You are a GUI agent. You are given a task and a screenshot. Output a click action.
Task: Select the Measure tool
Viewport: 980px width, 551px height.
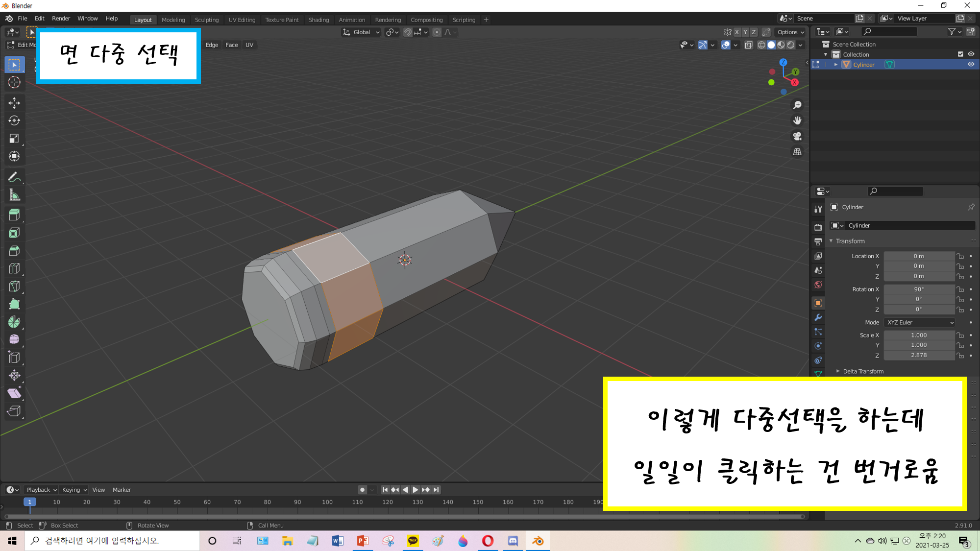click(14, 195)
